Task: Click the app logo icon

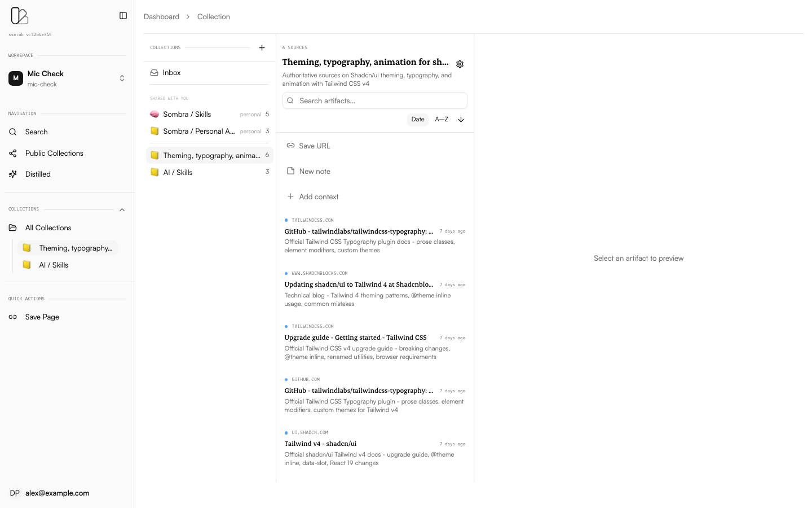Action: [x=19, y=16]
